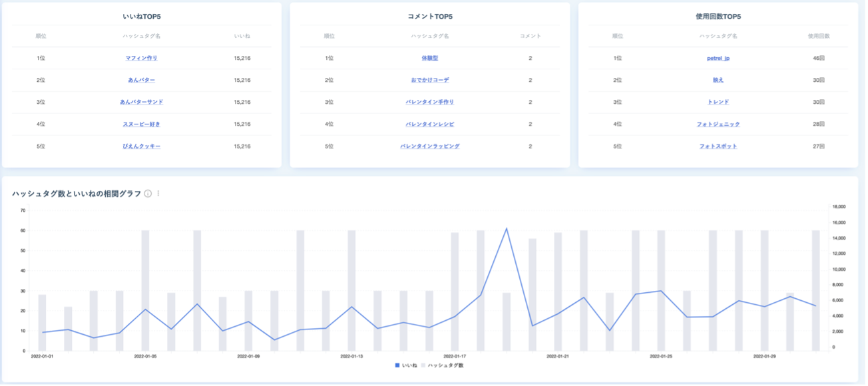Open the バレンタインレシピ hashtag link

pos(430,124)
